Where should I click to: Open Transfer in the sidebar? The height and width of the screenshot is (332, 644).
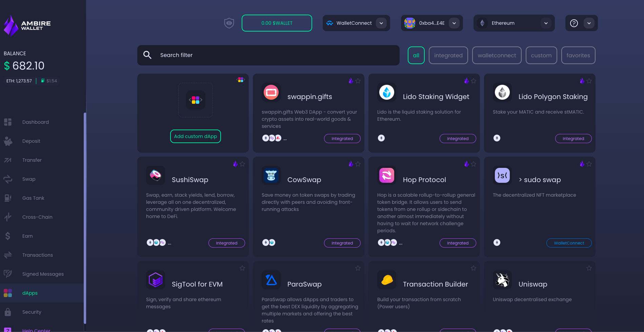coord(42,160)
